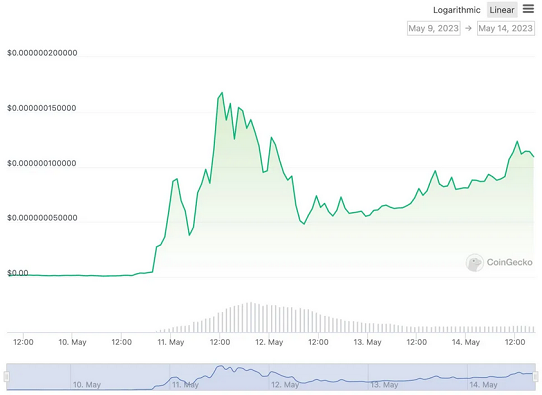Click the $0.000000200000 y-axis label
Viewport: 542px width, 395px height.
[x=42, y=53]
